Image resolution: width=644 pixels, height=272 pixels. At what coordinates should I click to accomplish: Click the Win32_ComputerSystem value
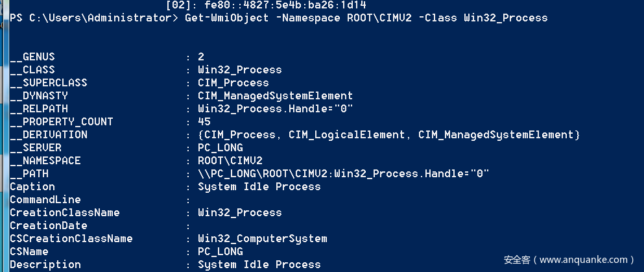tap(262, 238)
